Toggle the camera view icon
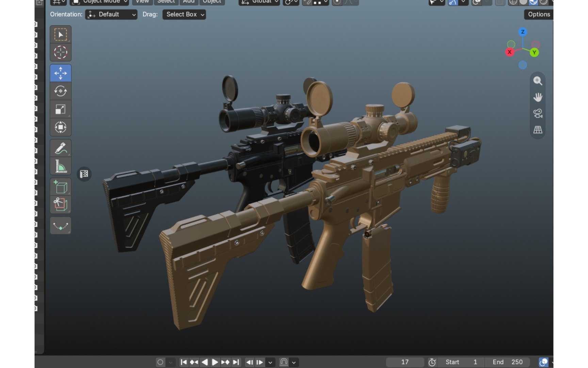588x368 pixels. (x=538, y=113)
